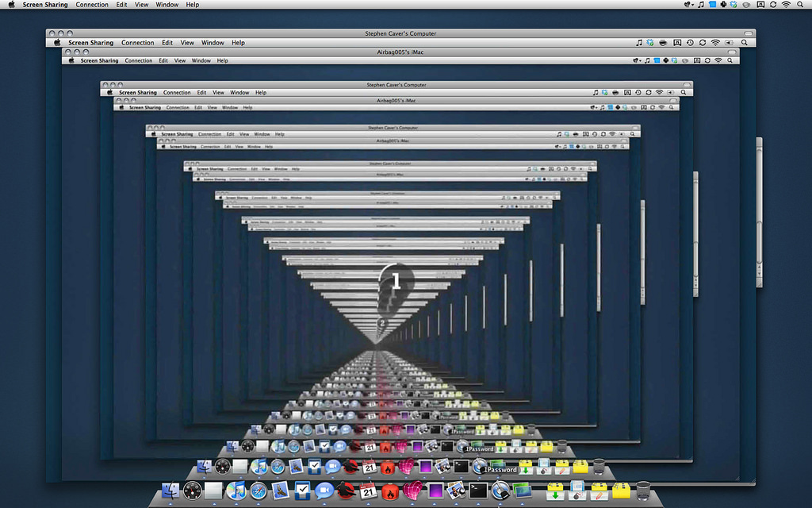
Task: Open the display icon in top menu bar
Action: [x=760, y=5]
